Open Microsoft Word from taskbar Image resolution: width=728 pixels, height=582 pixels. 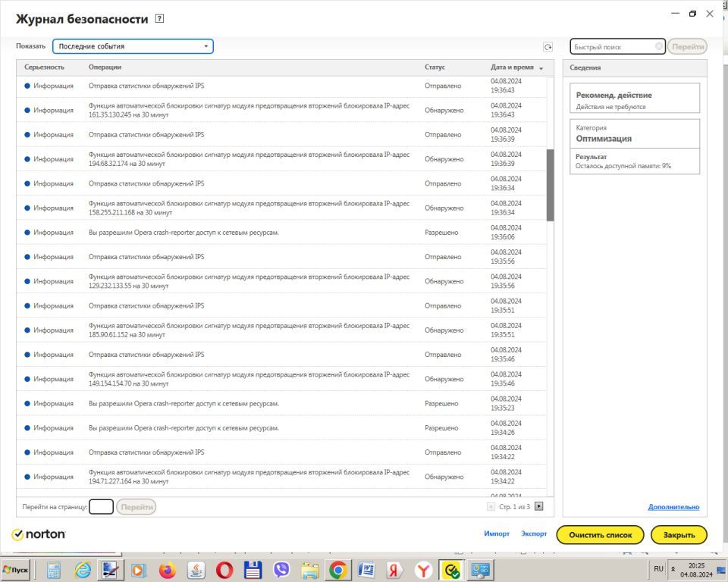[367, 570]
